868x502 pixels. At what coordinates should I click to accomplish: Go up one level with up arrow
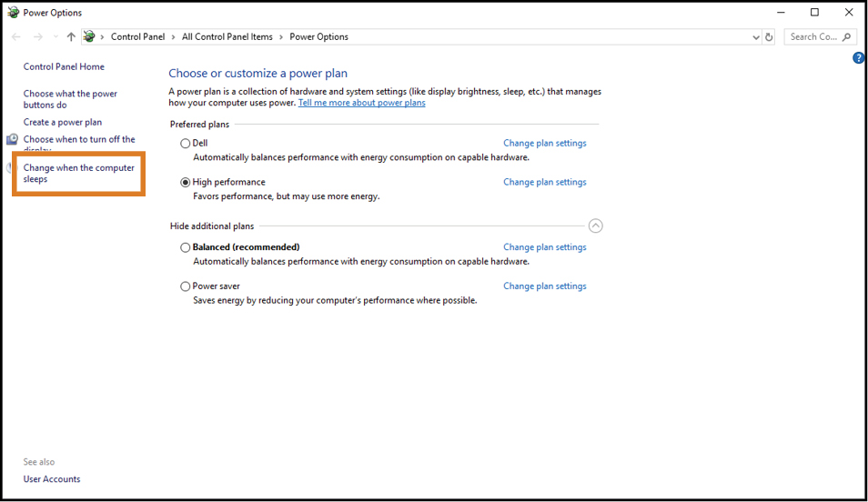[71, 37]
